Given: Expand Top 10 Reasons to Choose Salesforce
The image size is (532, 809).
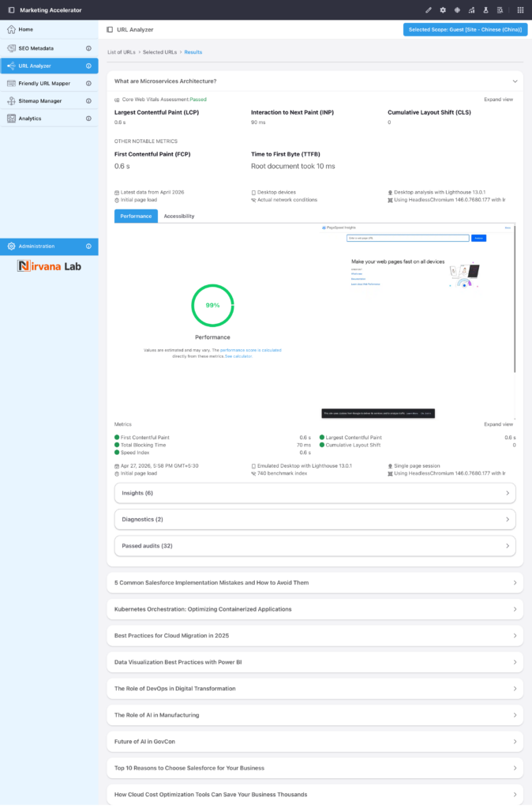Looking at the screenshot, I should 315,768.
